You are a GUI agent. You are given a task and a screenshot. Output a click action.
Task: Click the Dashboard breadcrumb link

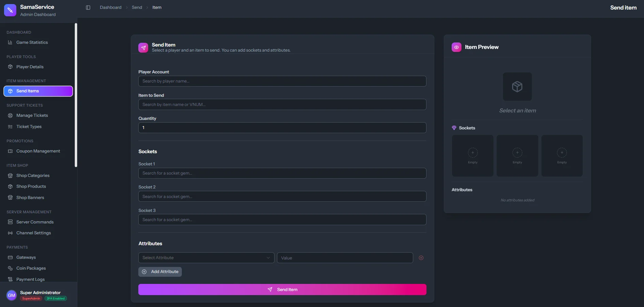(x=110, y=7)
